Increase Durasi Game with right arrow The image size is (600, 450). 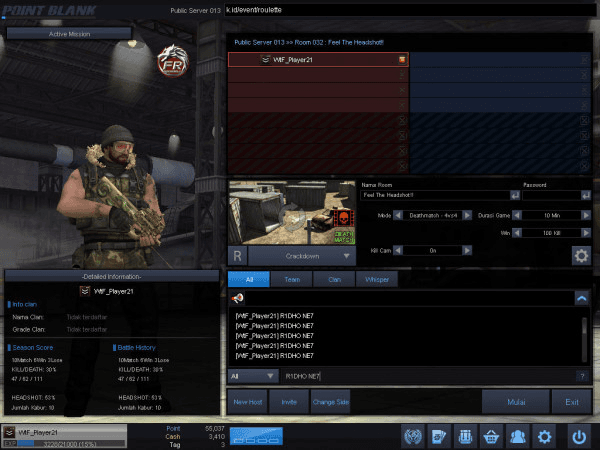pyautogui.click(x=586, y=215)
